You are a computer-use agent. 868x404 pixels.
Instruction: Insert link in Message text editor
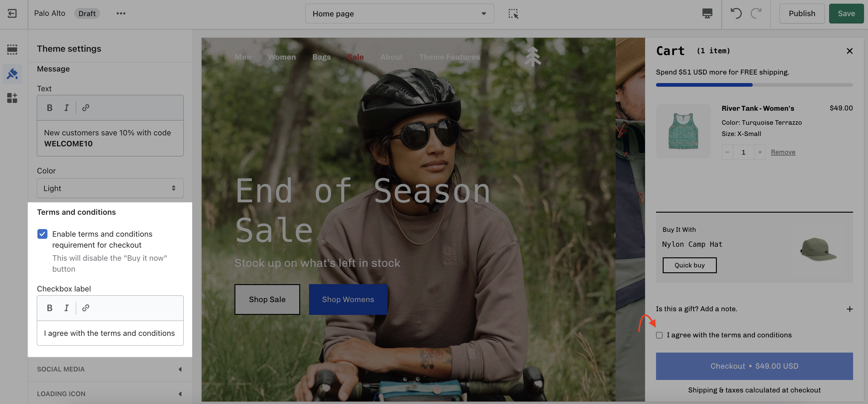coord(85,108)
